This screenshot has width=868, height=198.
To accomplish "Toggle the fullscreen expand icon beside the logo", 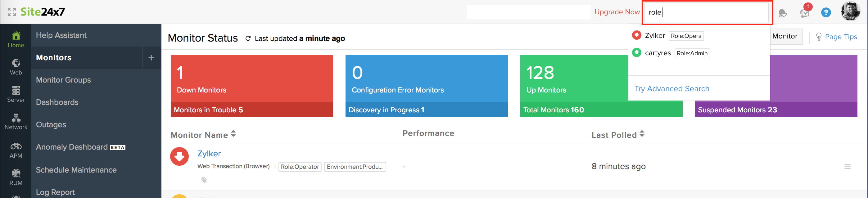I will point(12,12).
